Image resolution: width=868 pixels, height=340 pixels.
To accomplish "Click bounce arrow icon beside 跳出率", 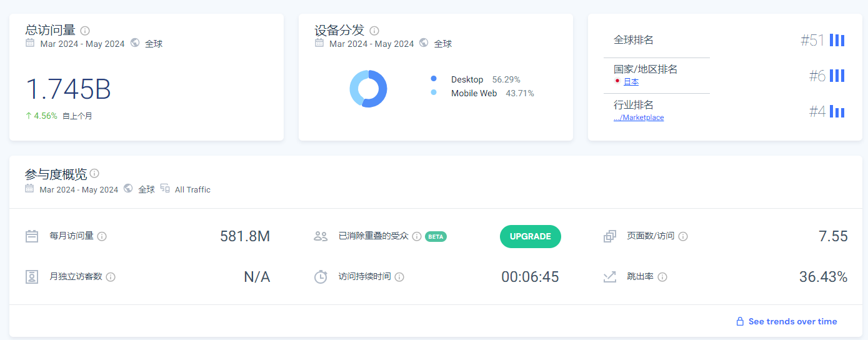I will (x=610, y=277).
